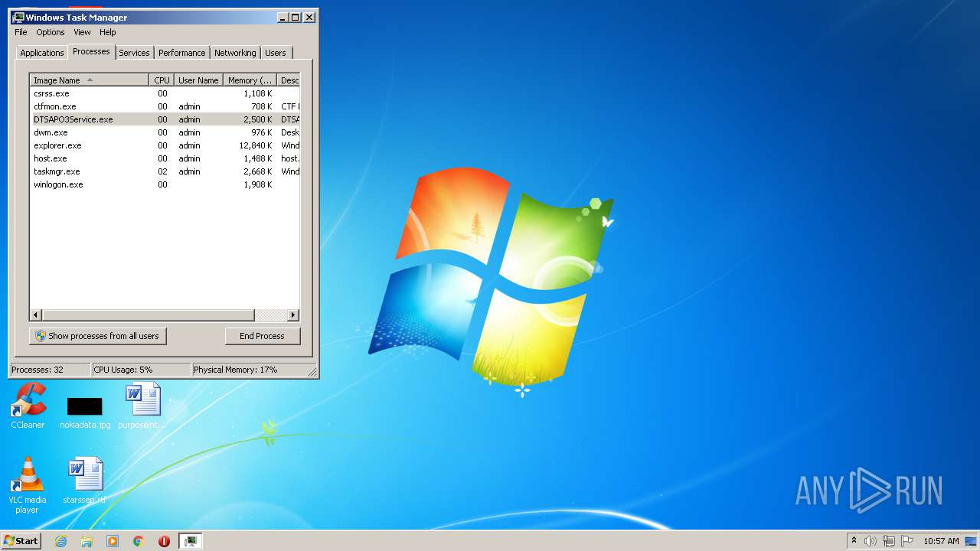Click the horizontal scrollbar right arrow
The height and width of the screenshot is (551, 980).
point(293,315)
